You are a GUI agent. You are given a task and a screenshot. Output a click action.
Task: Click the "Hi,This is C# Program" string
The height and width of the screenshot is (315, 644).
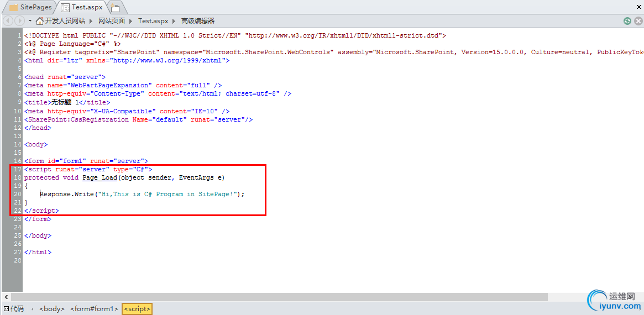[x=167, y=195]
